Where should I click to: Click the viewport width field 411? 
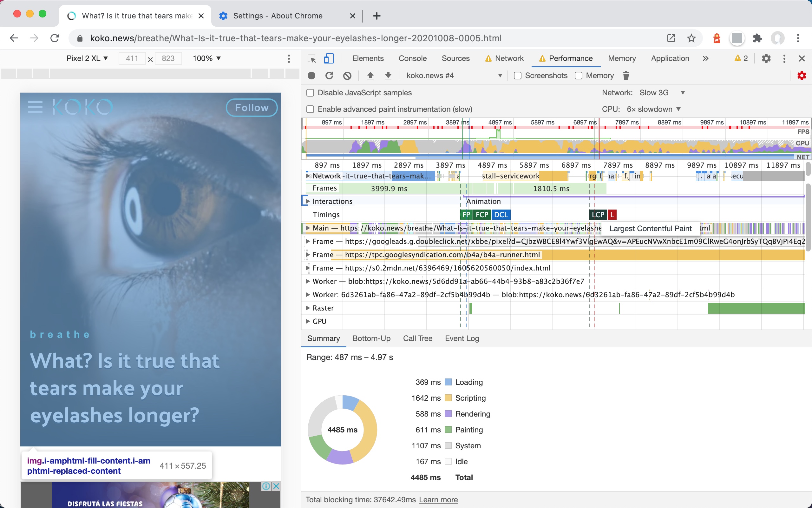[132, 58]
